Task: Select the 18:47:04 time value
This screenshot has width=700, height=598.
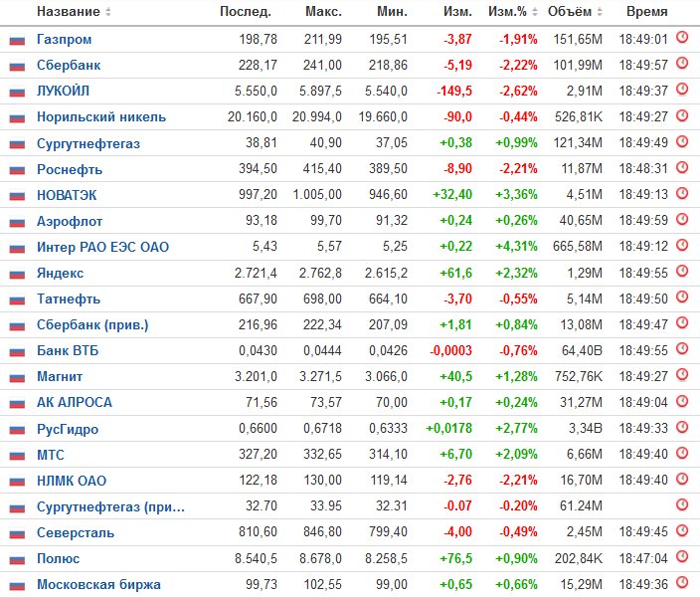Action: coord(643,559)
